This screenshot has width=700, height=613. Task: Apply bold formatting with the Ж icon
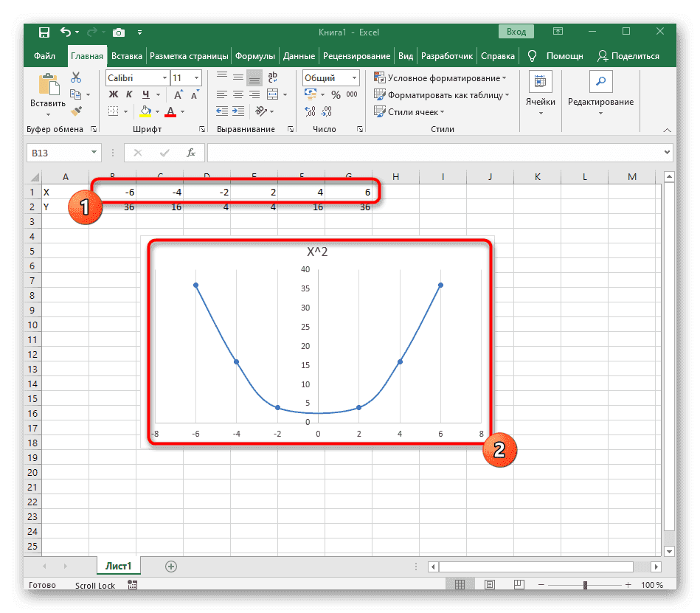113,94
